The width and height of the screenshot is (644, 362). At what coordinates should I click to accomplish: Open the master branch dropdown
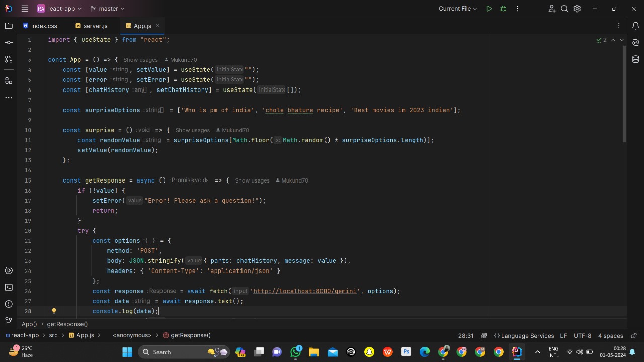(x=107, y=9)
